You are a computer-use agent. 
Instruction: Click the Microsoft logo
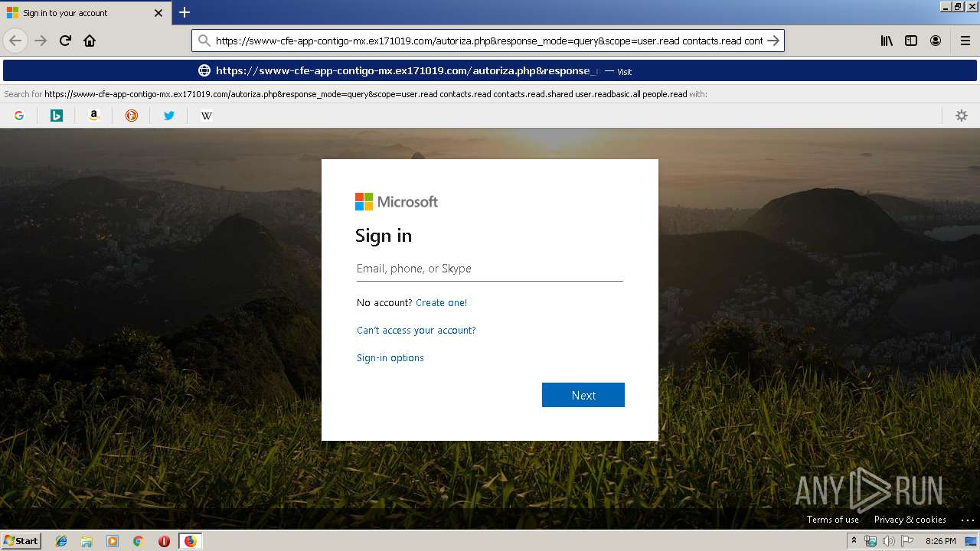coord(397,202)
